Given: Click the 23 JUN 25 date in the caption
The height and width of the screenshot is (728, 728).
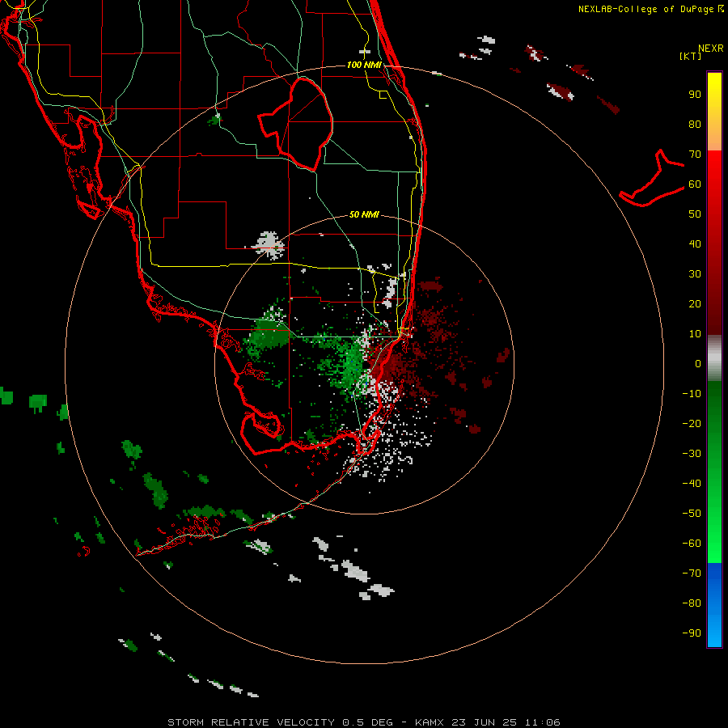Looking at the screenshot, I should pos(485,722).
